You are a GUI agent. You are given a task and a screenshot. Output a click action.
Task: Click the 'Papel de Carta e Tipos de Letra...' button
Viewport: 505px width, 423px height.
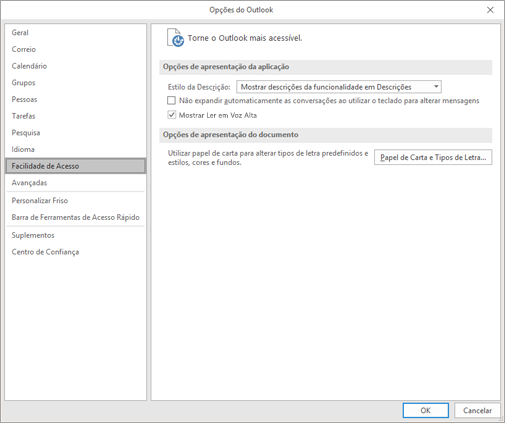pyautogui.click(x=433, y=157)
